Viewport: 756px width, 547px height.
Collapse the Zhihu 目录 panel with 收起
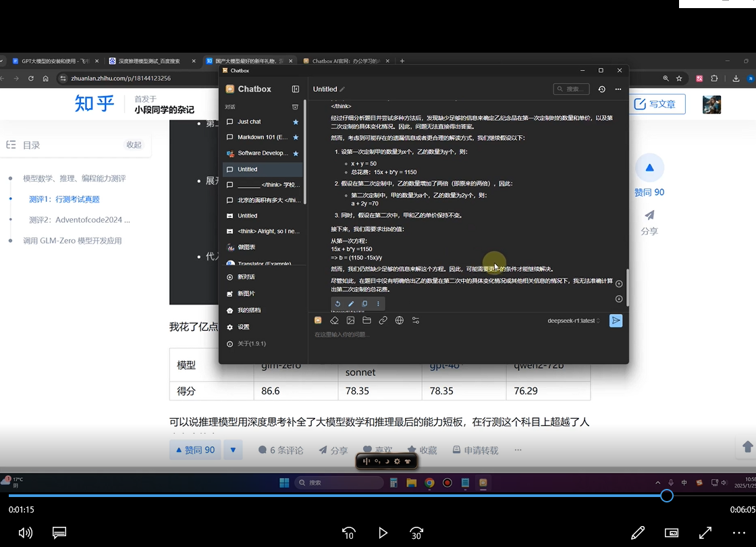[134, 145]
